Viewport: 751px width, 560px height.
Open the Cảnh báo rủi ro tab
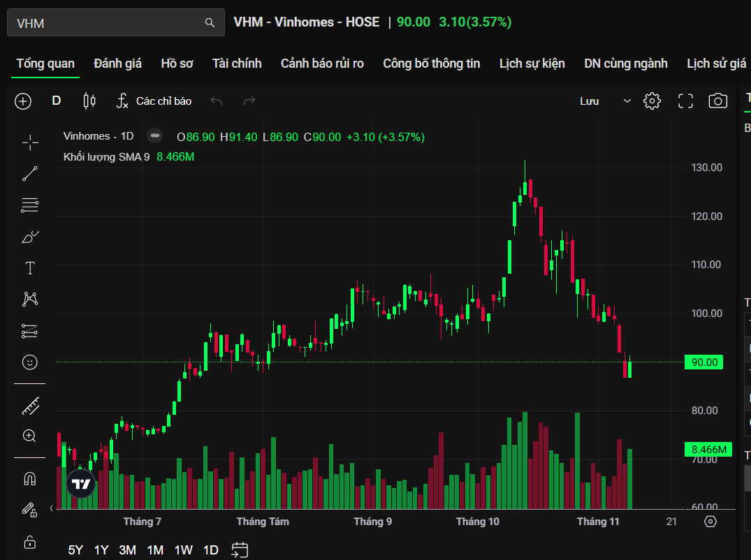(322, 64)
